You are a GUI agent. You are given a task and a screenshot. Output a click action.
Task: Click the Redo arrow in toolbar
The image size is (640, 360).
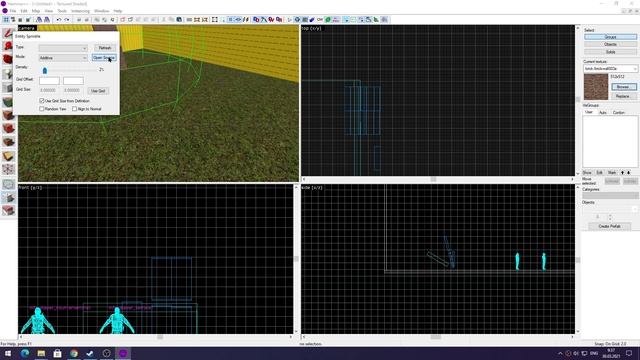(67, 20)
